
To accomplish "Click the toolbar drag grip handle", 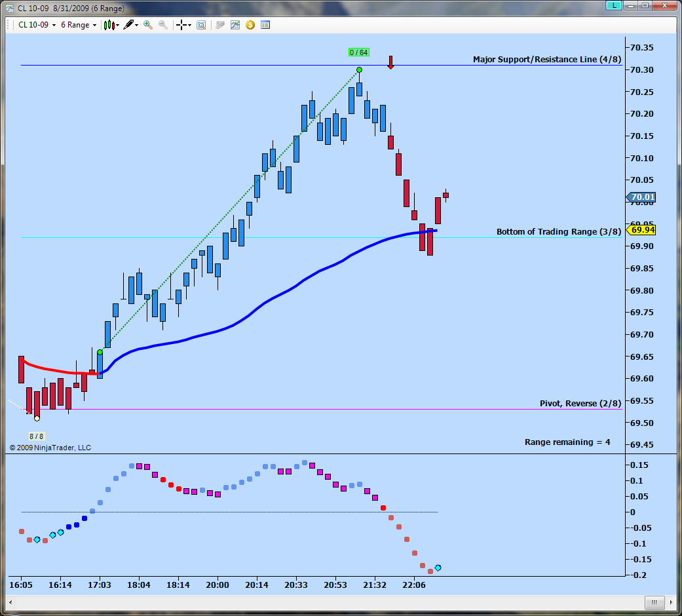I will pos(9,26).
